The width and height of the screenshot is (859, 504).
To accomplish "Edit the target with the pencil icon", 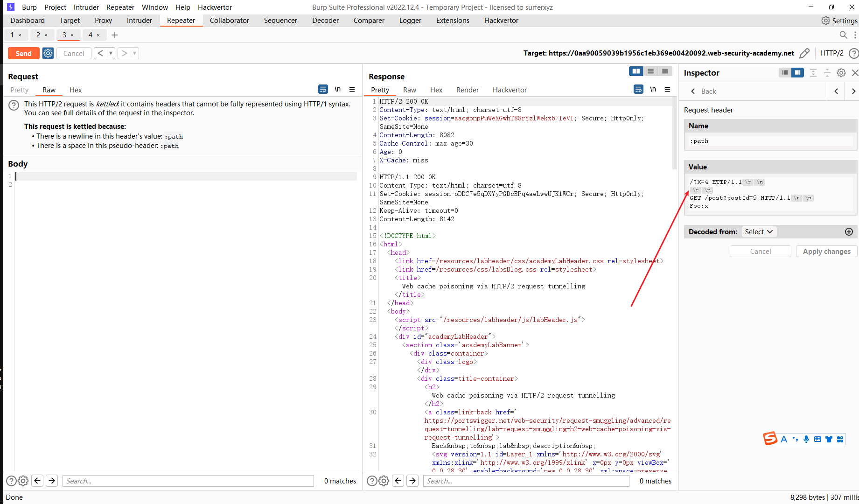I will coord(804,53).
